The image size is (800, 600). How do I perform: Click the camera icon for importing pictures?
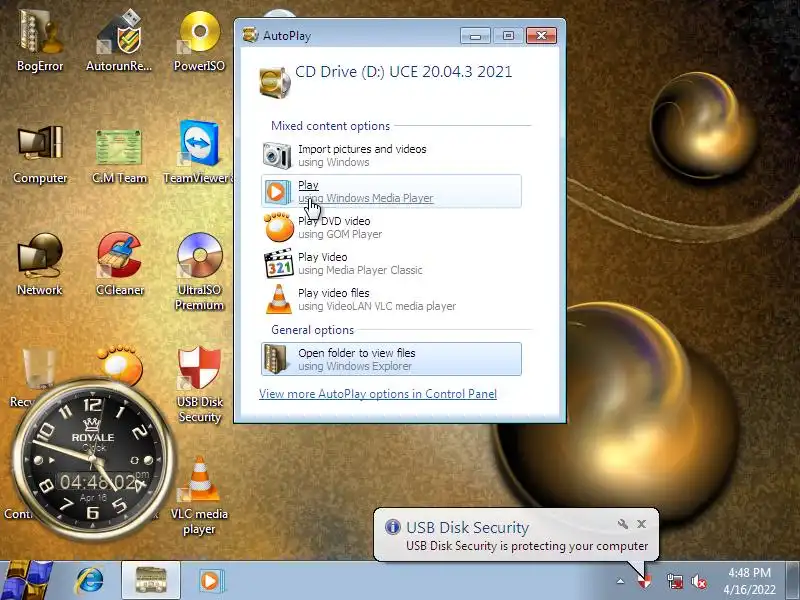tap(277, 155)
